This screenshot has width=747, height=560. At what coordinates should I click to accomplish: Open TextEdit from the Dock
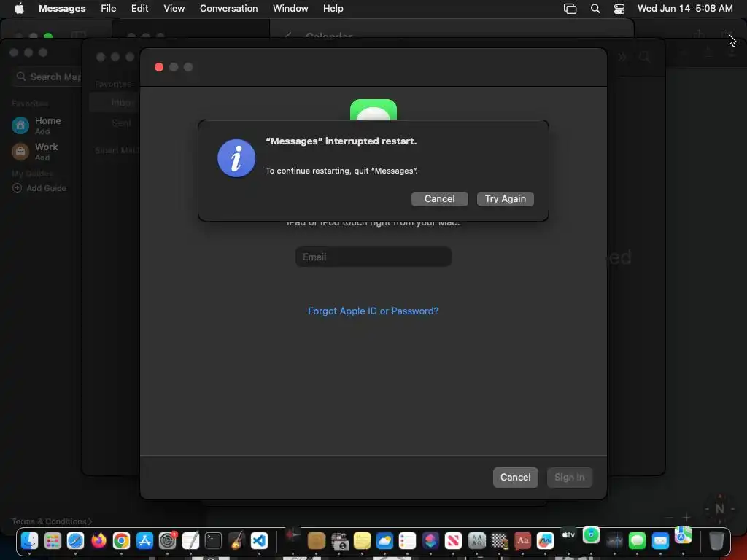point(190,541)
